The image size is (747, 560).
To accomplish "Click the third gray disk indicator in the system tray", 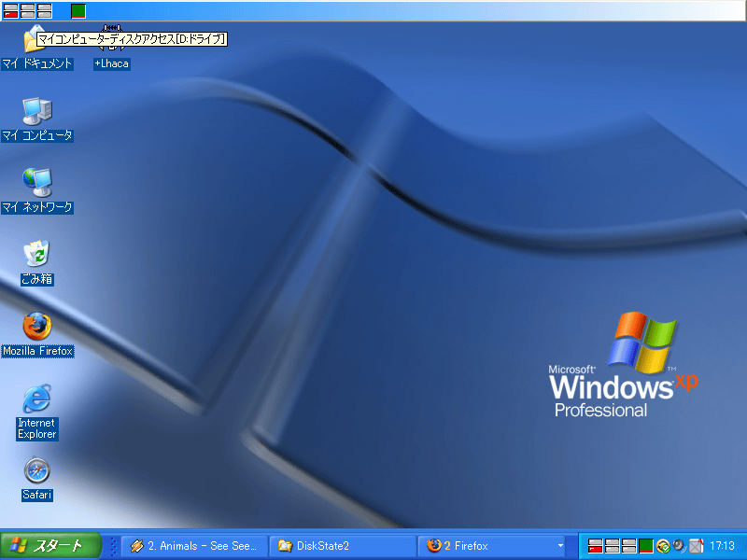I will click(x=628, y=546).
